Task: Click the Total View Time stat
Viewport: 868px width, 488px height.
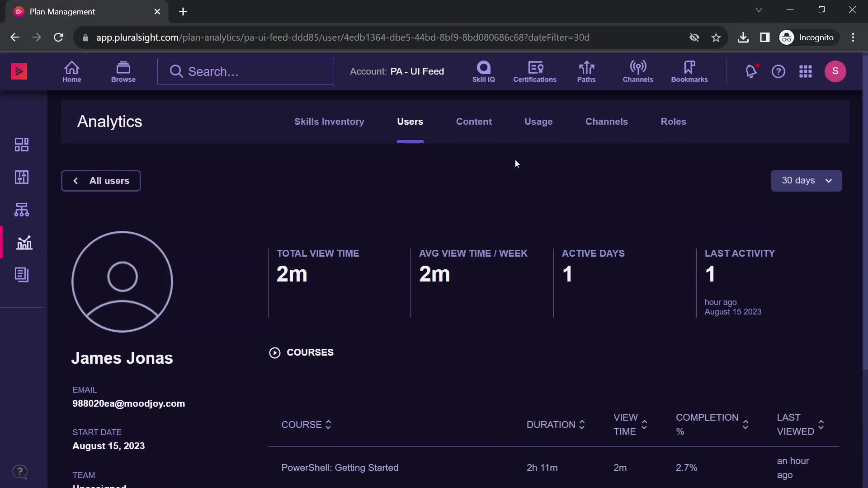Action: click(x=318, y=267)
